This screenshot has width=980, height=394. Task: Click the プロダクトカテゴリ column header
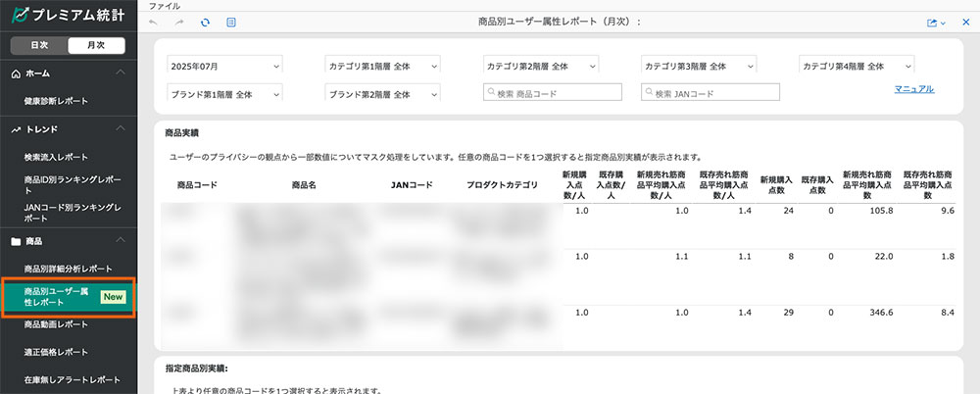502,185
